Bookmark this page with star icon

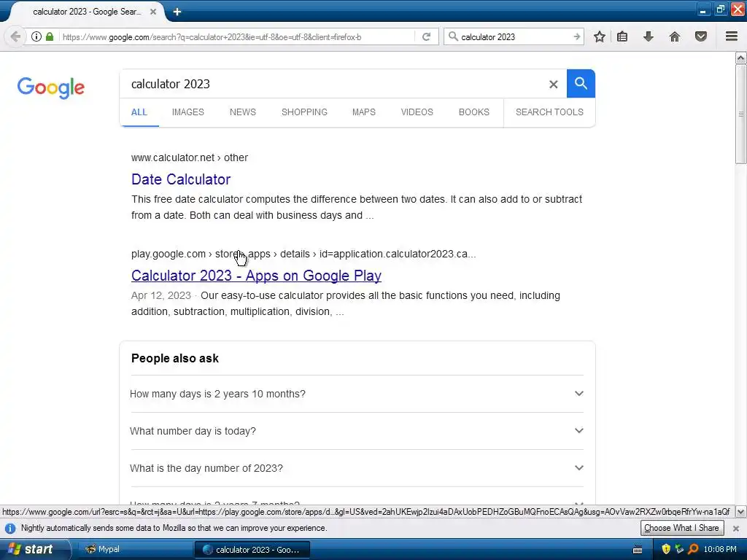pos(600,36)
